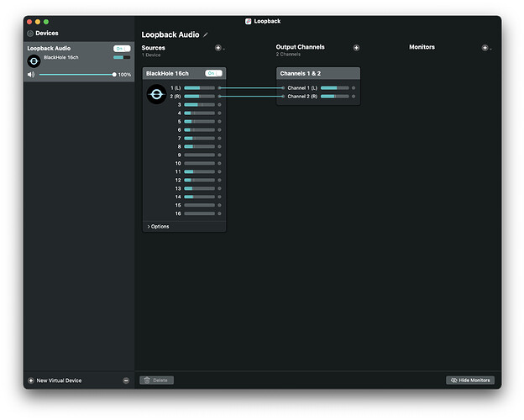Click Channel 2 (R) output connector dot
The height and width of the screenshot is (420, 524).
[354, 97]
